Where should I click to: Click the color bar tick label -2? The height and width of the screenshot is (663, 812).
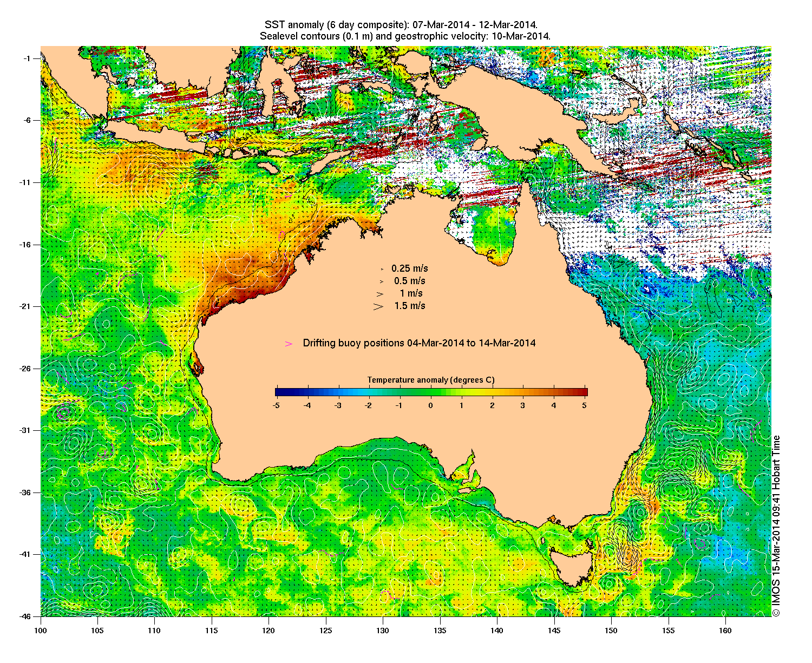tap(369, 405)
